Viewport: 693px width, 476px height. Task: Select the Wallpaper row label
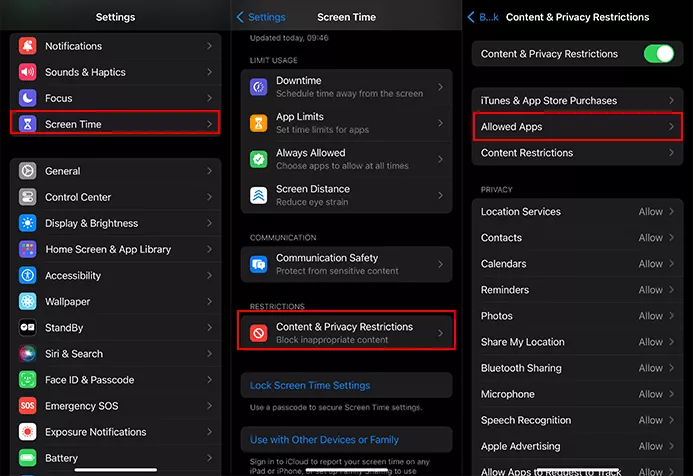click(68, 301)
